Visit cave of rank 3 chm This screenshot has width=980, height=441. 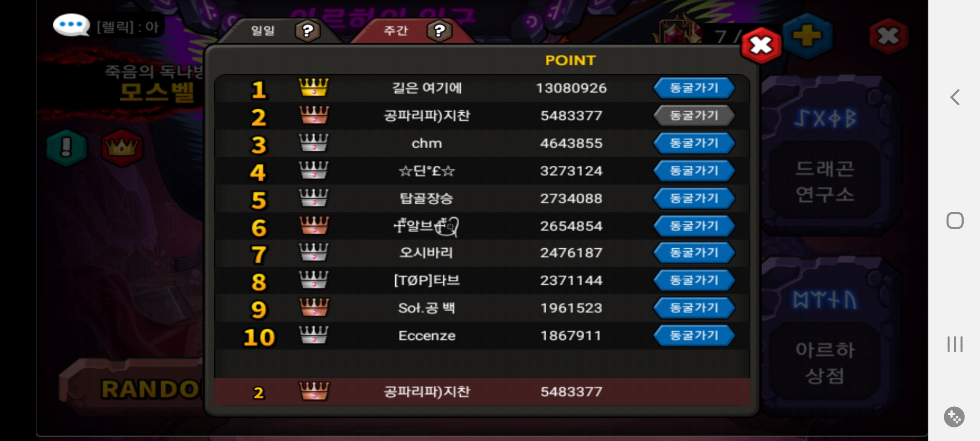pos(694,143)
